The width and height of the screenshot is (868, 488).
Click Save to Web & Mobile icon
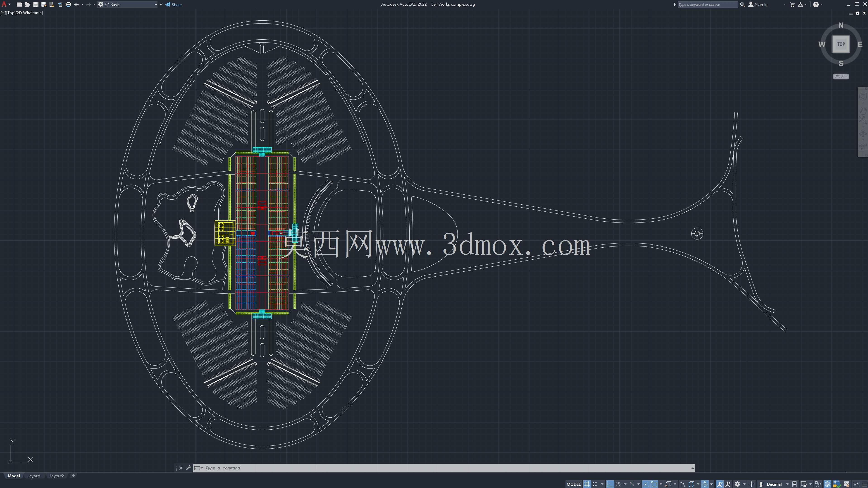(60, 4)
